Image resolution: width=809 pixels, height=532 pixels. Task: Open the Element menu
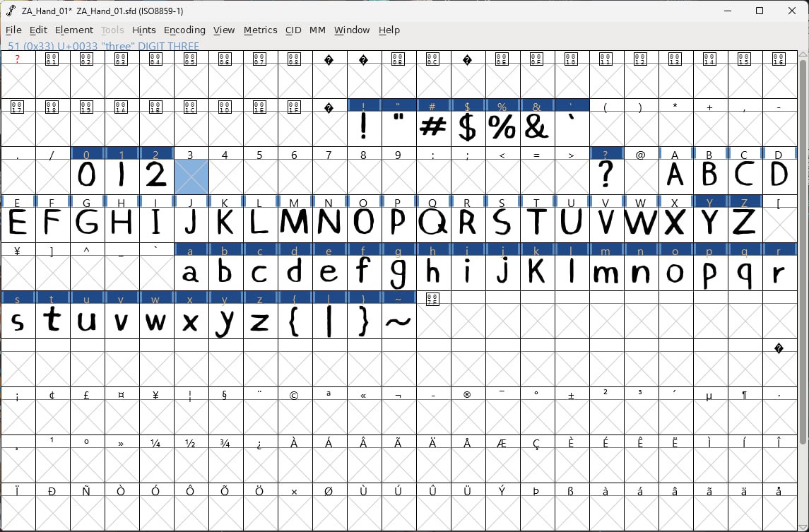73,30
